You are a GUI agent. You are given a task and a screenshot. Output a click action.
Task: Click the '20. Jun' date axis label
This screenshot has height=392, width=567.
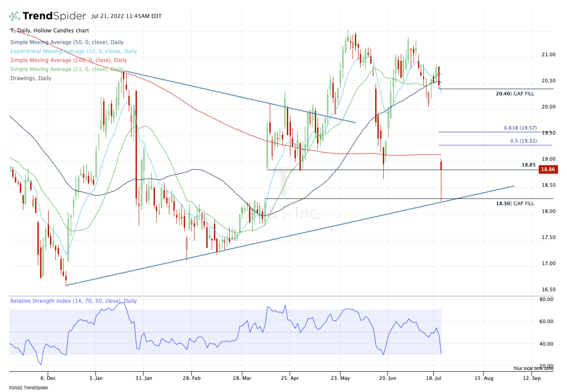click(x=387, y=378)
